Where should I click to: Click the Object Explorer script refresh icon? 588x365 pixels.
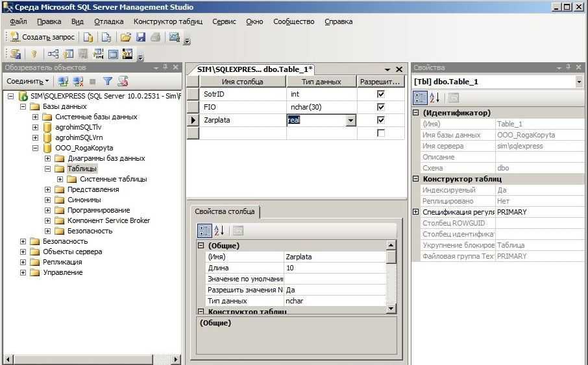[x=123, y=81]
